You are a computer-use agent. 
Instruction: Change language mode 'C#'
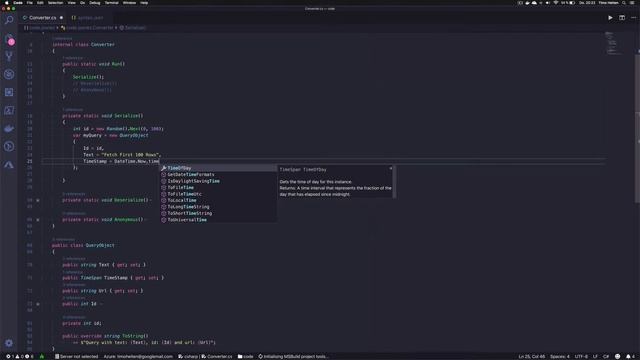point(606,356)
